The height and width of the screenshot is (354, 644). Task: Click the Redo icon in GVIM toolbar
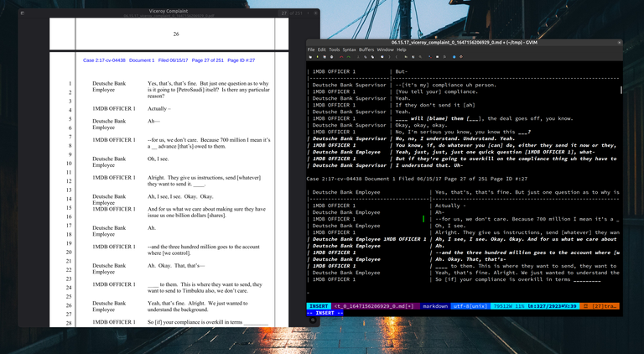coord(348,56)
